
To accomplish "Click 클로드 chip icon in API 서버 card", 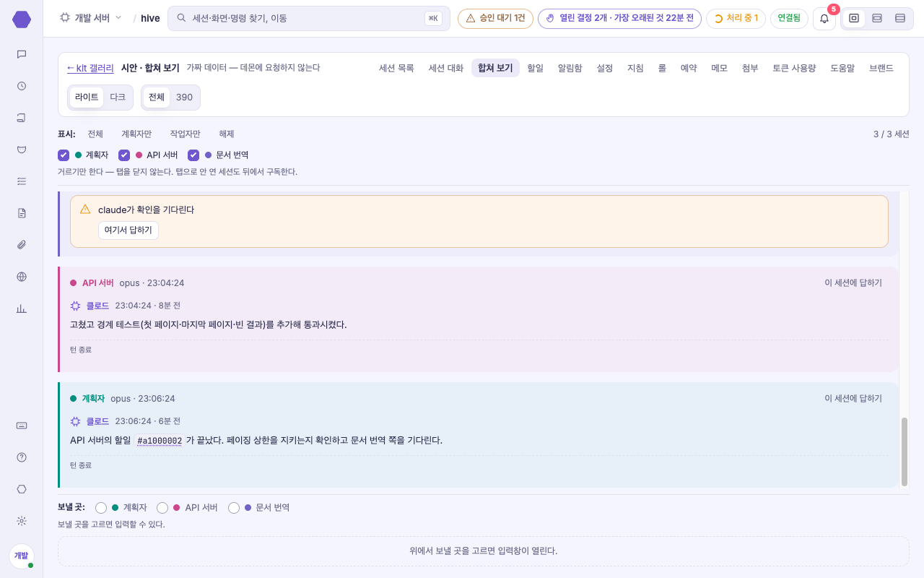I will pyautogui.click(x=75, y=306).
